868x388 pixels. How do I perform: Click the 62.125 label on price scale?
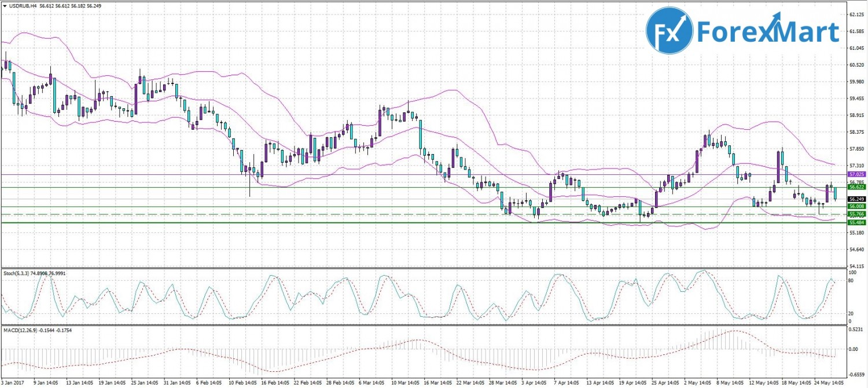[856, 16]
